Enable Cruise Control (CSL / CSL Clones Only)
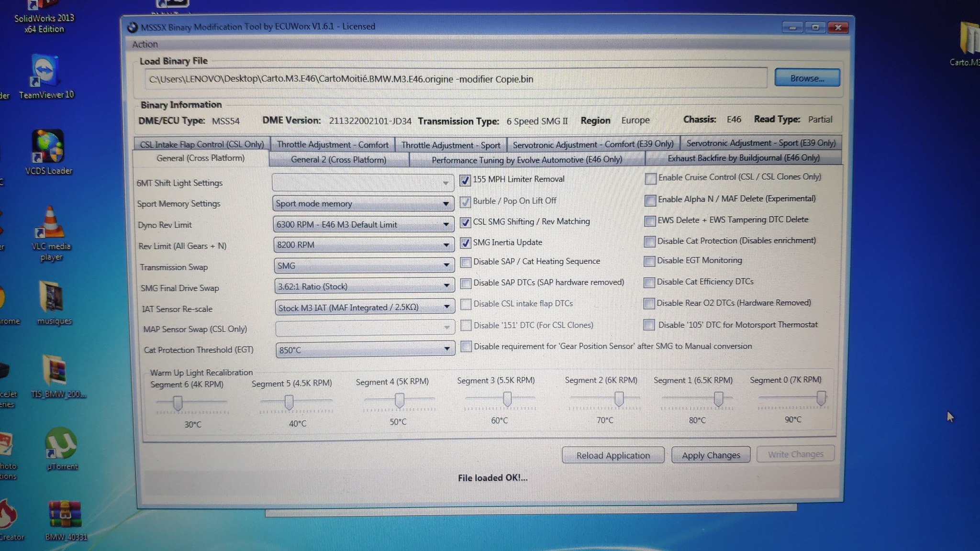The height and width of the screenshot is (551, 980). (650, 178)
